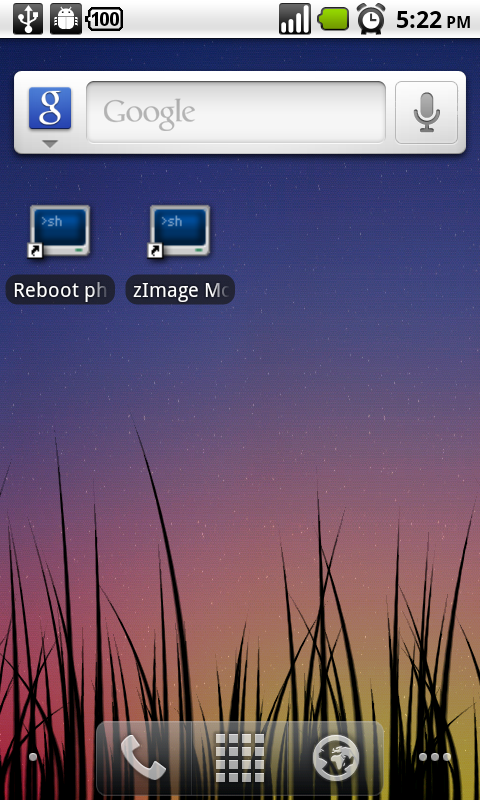Launch the zImage Mo shell shortcut icon
This screenshot has width=480, height=800.
pos(180,231)
